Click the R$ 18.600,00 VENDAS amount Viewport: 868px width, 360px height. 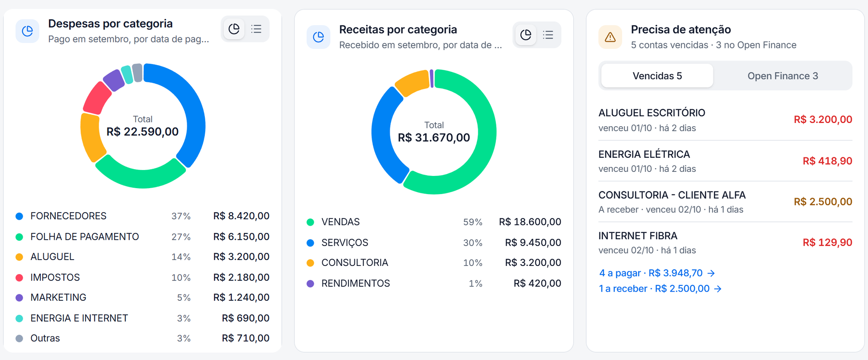(x=530, y=222)
